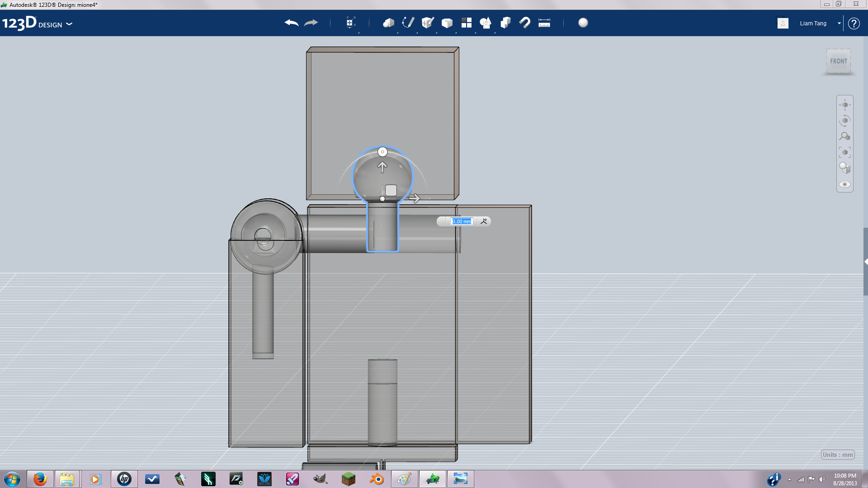
Task: Click the upward move arrow manipulator
Action: pyautogui.click(x=382, y=167)
